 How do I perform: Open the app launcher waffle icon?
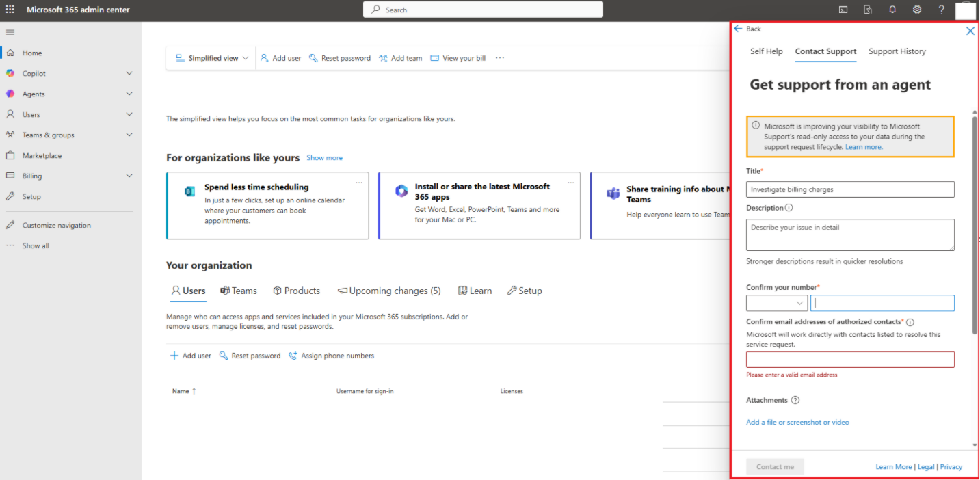click(10, 10)
